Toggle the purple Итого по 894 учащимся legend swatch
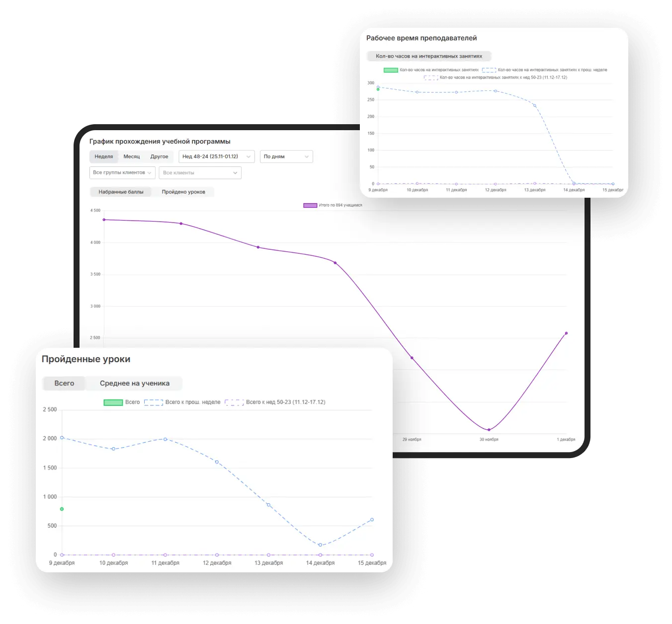The height and width of the screenshot is (624, 672). [x=310, y=205]
